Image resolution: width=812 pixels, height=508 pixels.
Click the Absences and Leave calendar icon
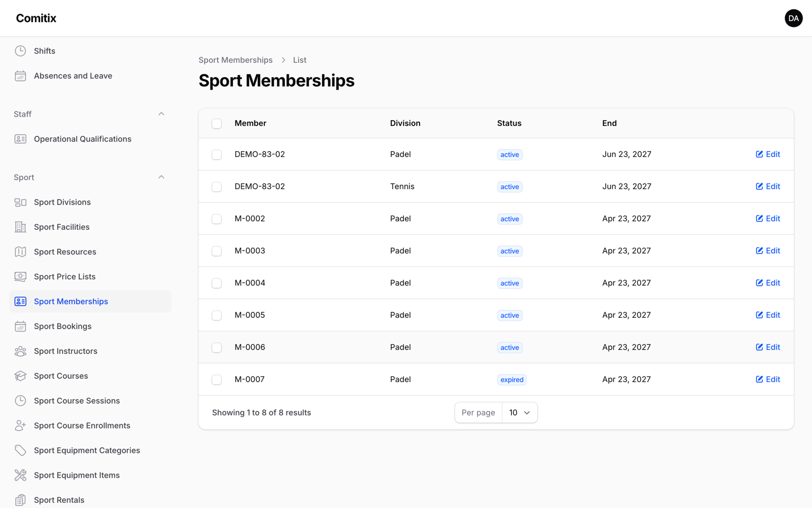(20, 76)
